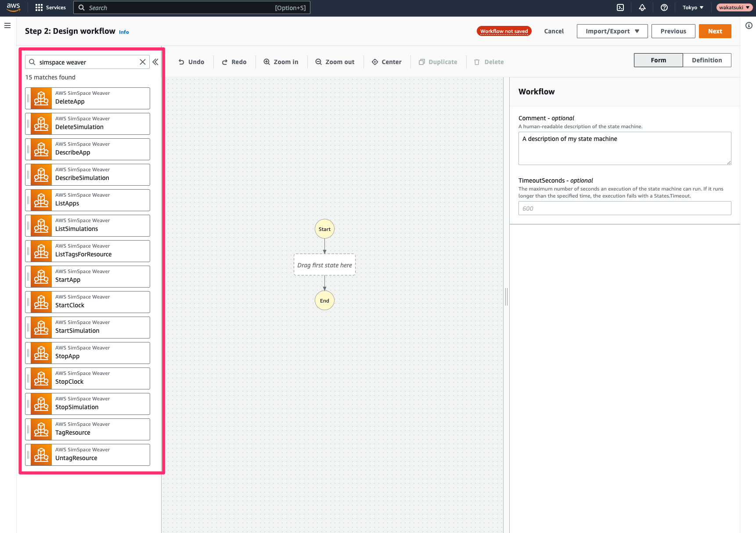This screenshot has height=533, width=756.
Task: Click Undo in the workflow toolbar
Action: 191,62
